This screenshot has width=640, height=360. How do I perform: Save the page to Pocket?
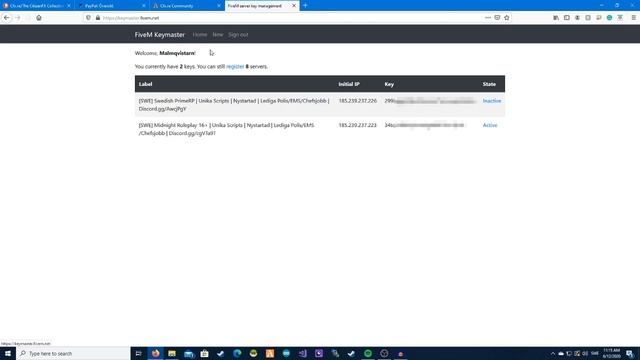pos(497,18)
